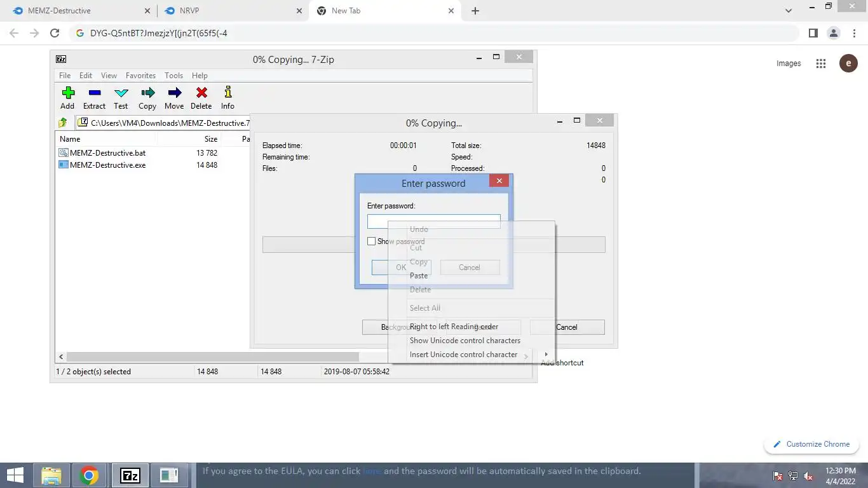This screenshot has height=488, width=868.
Task: Click the Info toolbar icon
Action: coord(228,93)
